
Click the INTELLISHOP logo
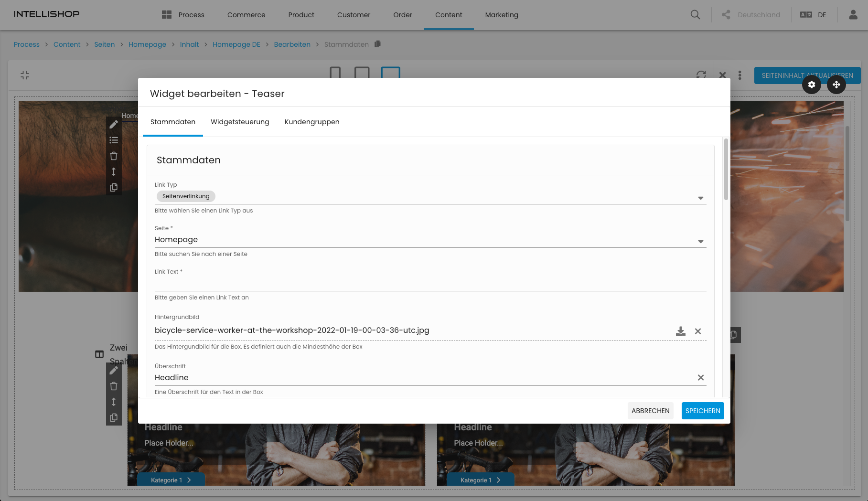coord(47,14)
